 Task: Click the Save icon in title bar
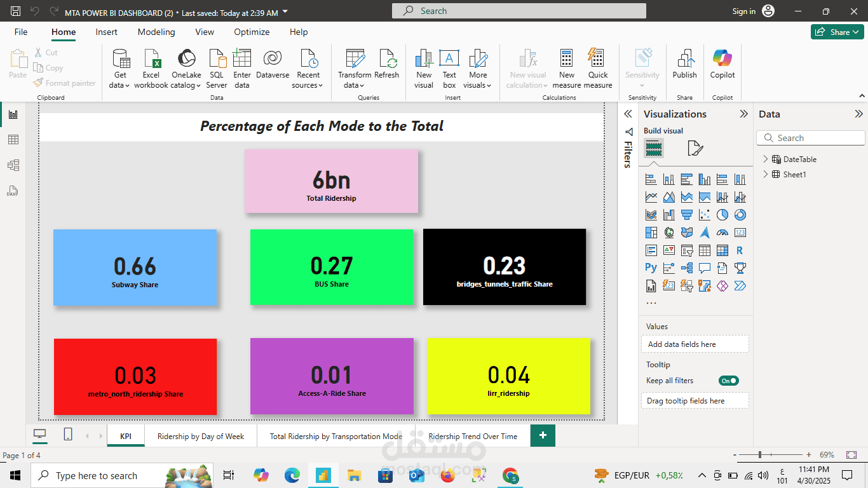point(15,11)
